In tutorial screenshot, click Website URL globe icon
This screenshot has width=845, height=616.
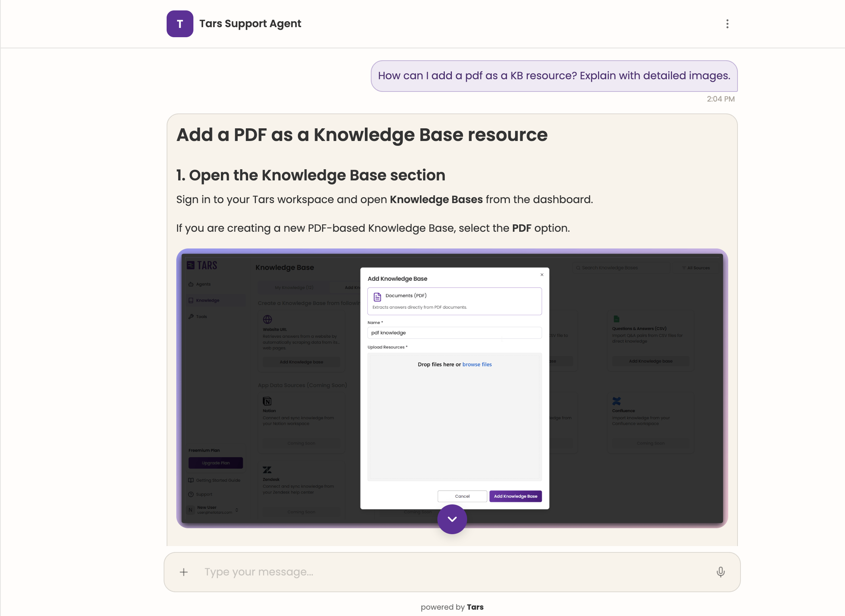[267, 320]
